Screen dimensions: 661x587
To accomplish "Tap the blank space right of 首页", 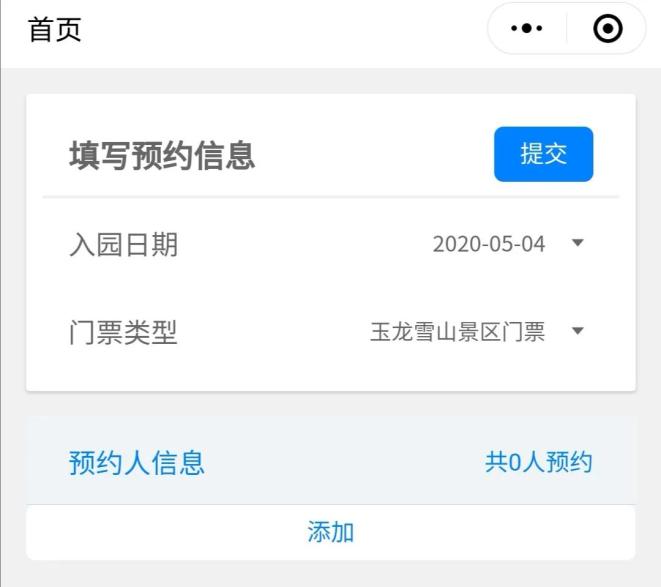I will (x=282, y=30).
